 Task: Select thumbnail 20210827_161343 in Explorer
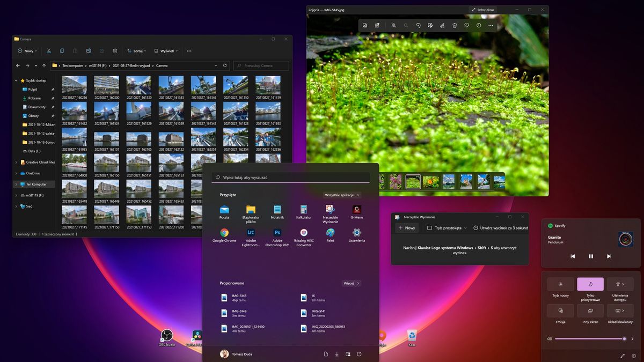click(x=171, y=88)
